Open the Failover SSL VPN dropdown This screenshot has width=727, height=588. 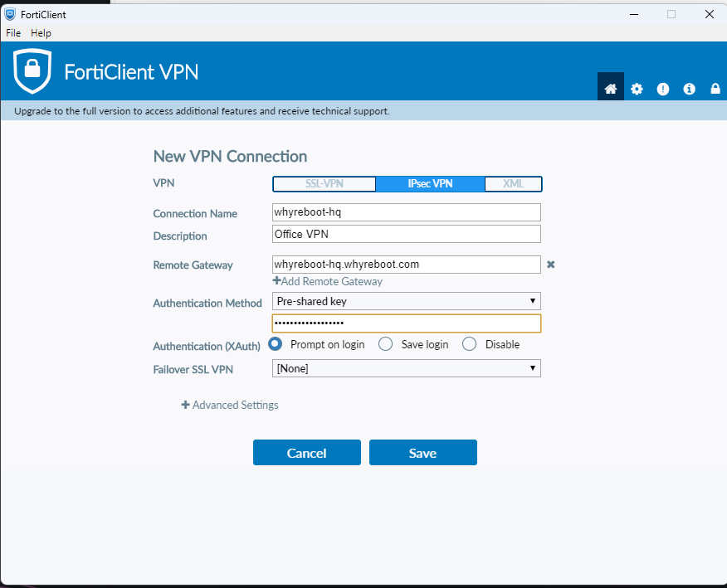pyautogui.click(x=406, y=368)
